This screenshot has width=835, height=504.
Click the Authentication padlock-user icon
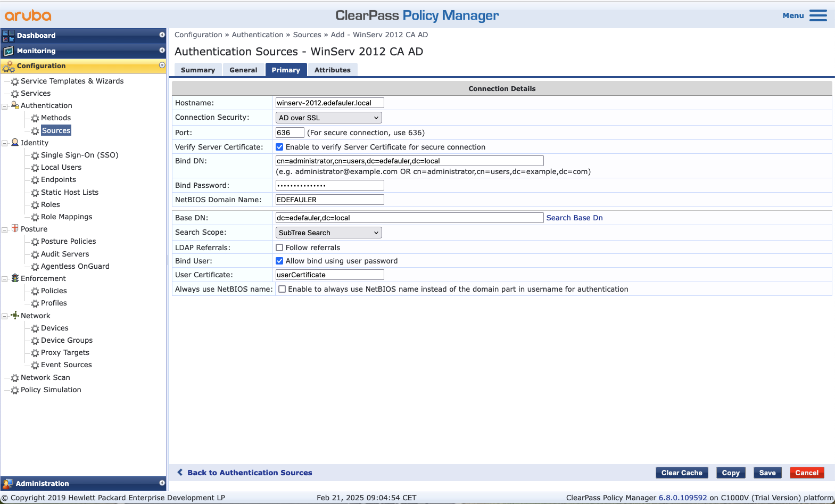(x=15, y=105)
